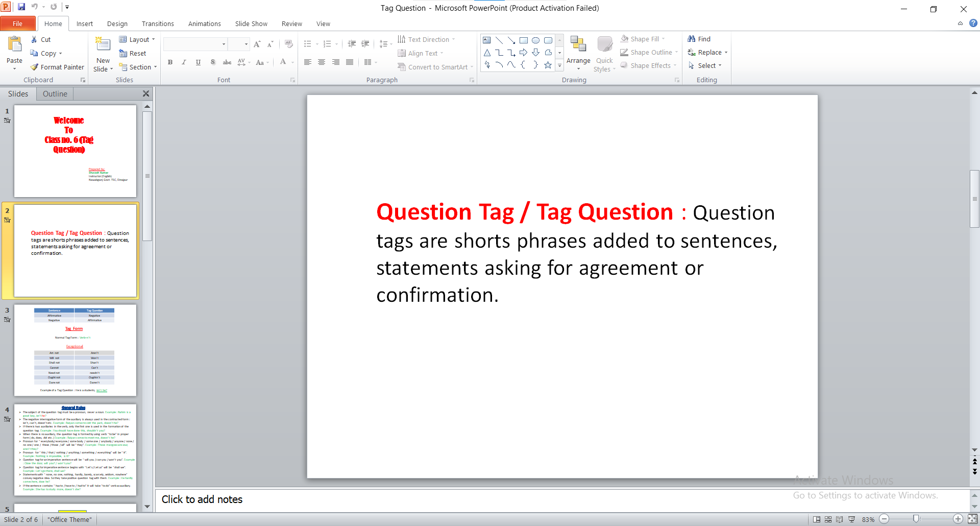Screen dimensions: 980x526
Task: Select slide 1 Welcome thumbnail
Action: [75, 151]
